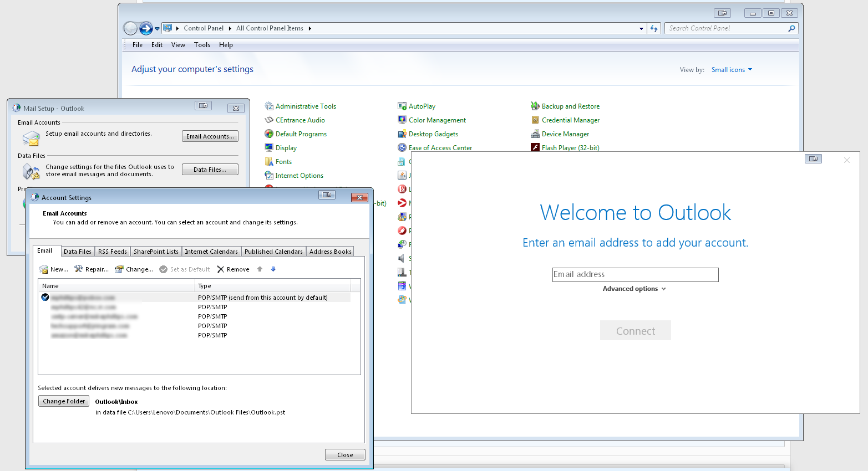Open recent pages dropdown next to forward arrow
Viewport: 868px width, 471px height.
click(x=157, y=28)
